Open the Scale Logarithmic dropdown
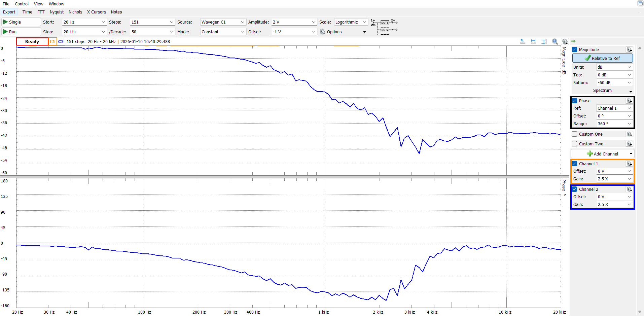This screenshot has width=644, height=316. (x=351, y=22)
